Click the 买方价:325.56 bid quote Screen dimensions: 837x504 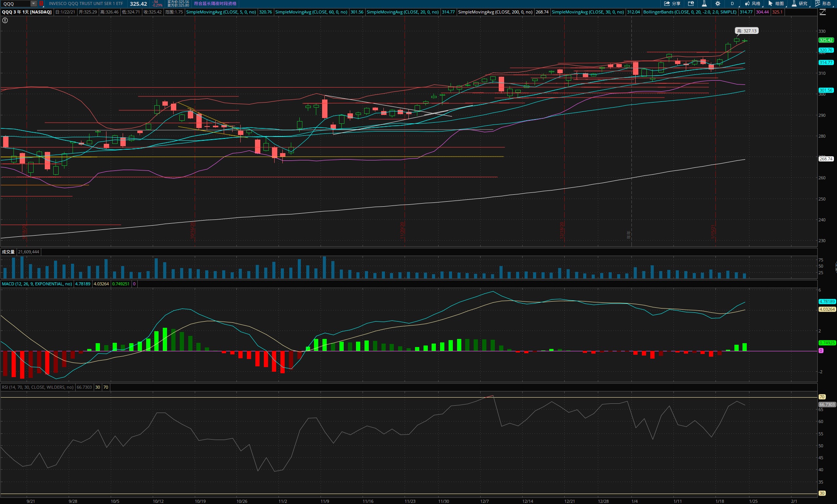coord(178,2)
